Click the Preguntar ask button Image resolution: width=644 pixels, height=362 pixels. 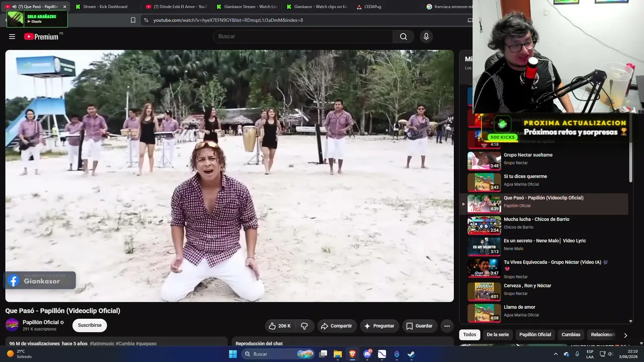pyautogui.click(x=379, y=326)
